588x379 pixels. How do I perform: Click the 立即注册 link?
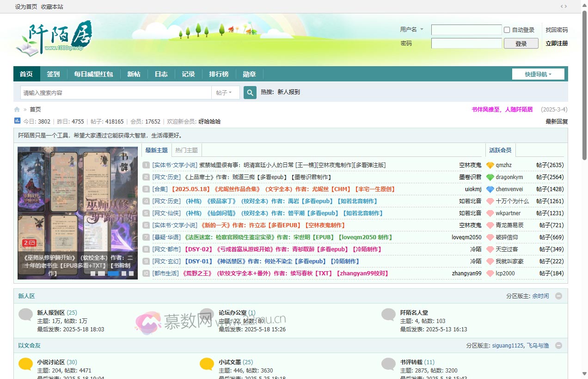tap(557, 43)
